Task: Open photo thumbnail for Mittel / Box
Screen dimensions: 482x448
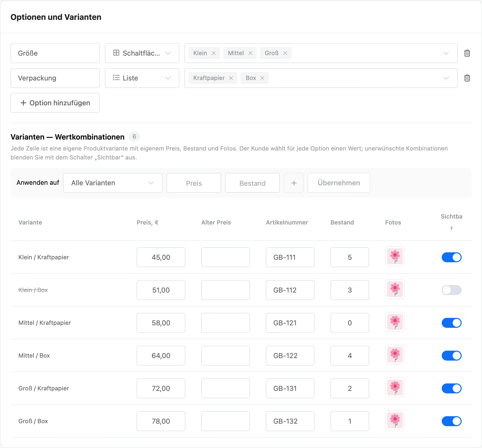Action: point(395,355)
